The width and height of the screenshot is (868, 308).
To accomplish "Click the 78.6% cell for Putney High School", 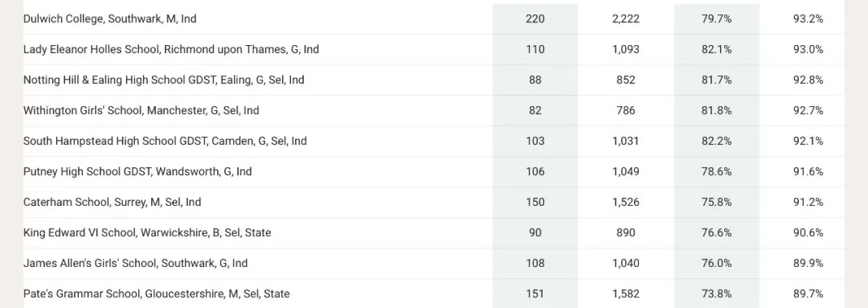I will click(x=716, y=172).
